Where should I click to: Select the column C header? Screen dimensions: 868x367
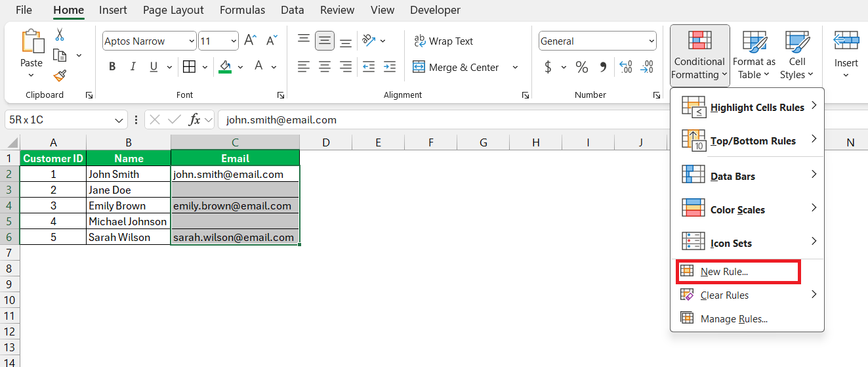tap(235, 142)
